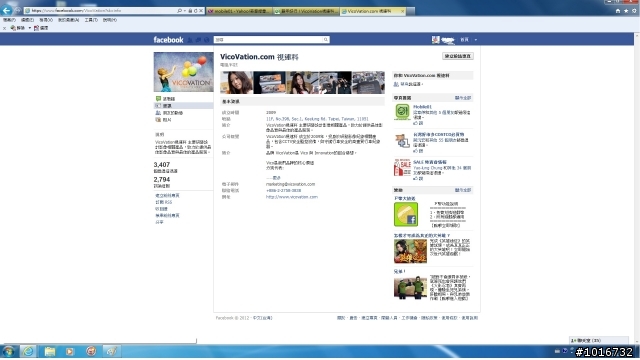This screenshot has height=360, width=640.
Task: Open the user profile picture in blue bar
Action: [x=436, y=40]
